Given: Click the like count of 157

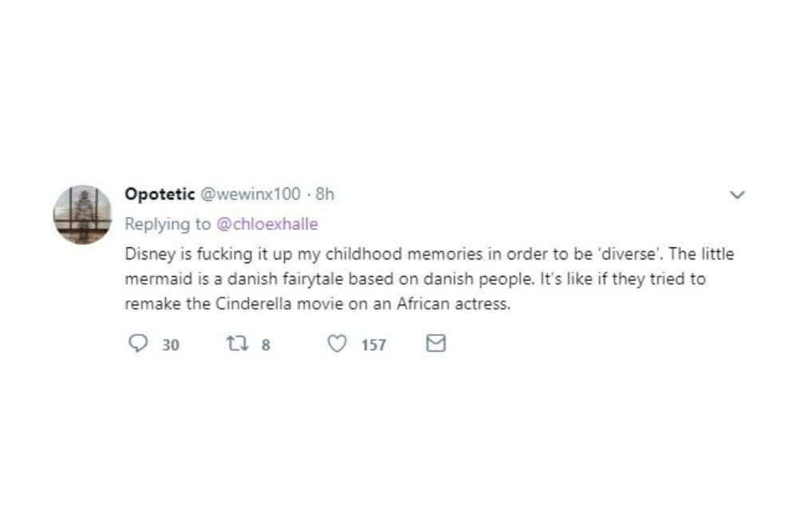Looking at the screenshot, I should (373, 345).
